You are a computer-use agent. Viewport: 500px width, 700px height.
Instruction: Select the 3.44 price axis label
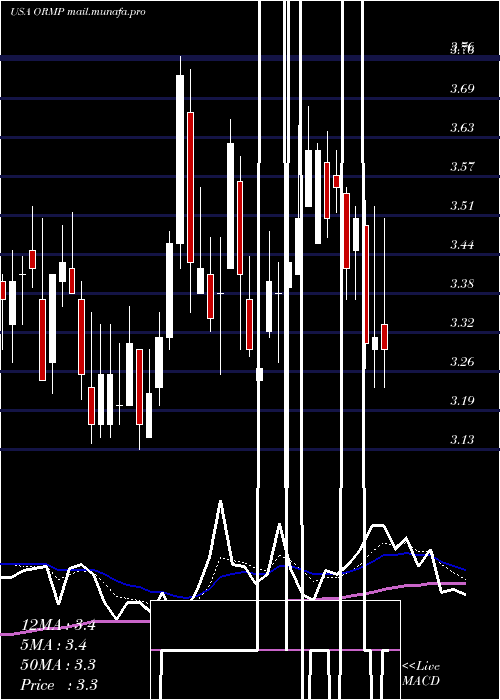(x=462, y=245)
